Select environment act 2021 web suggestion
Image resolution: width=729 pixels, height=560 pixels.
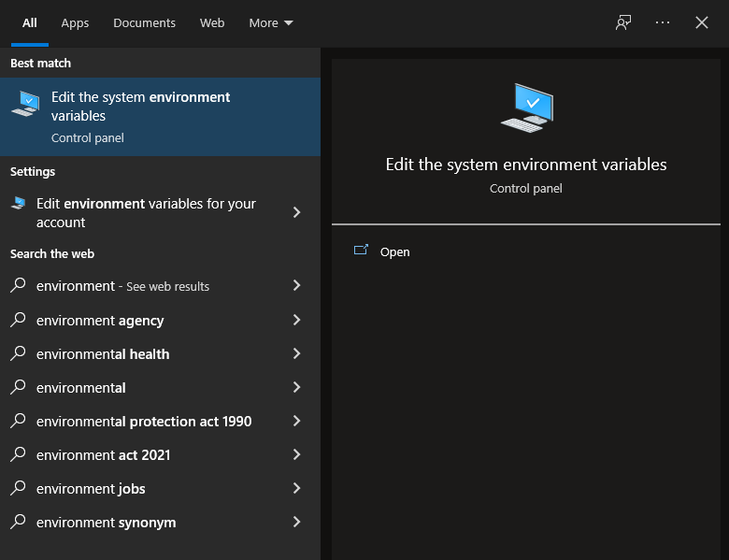click(x=103, y=454)
